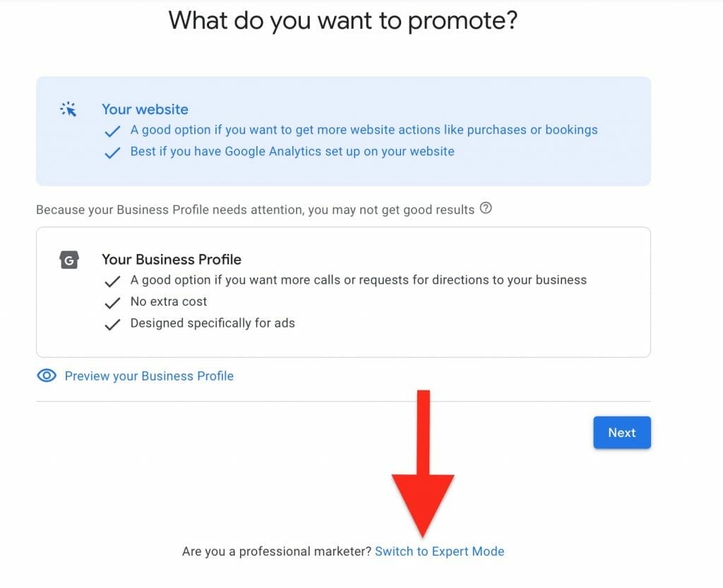The width and height of the screenshot is (723, 588).
Task: Click the "Are you a professional marketer?" text
Action: (277, 551)
